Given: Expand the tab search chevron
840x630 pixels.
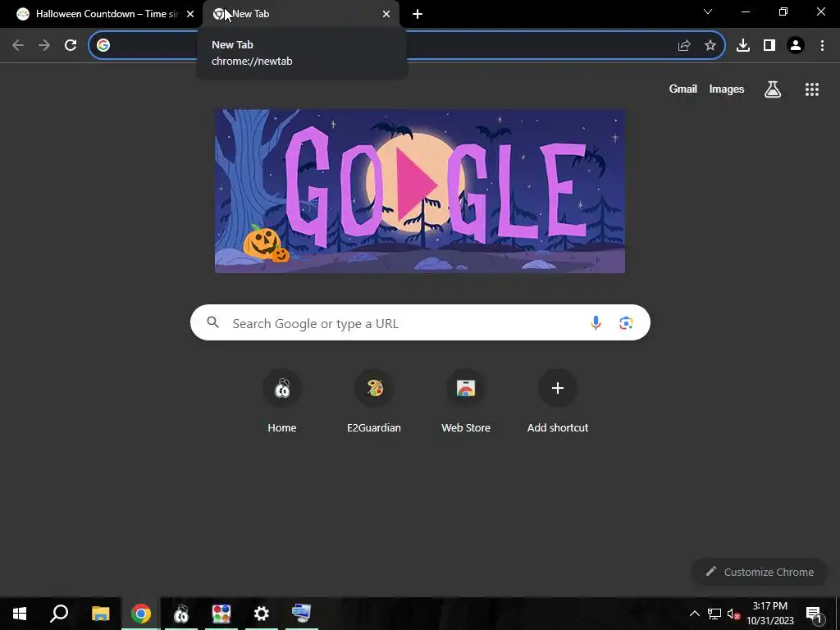Looking at the screenshot, I should click(708, 11).
